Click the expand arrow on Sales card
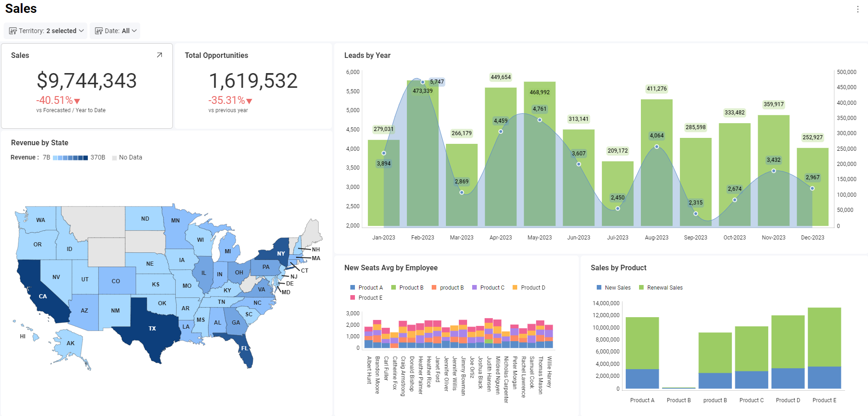 pos(160,55)
